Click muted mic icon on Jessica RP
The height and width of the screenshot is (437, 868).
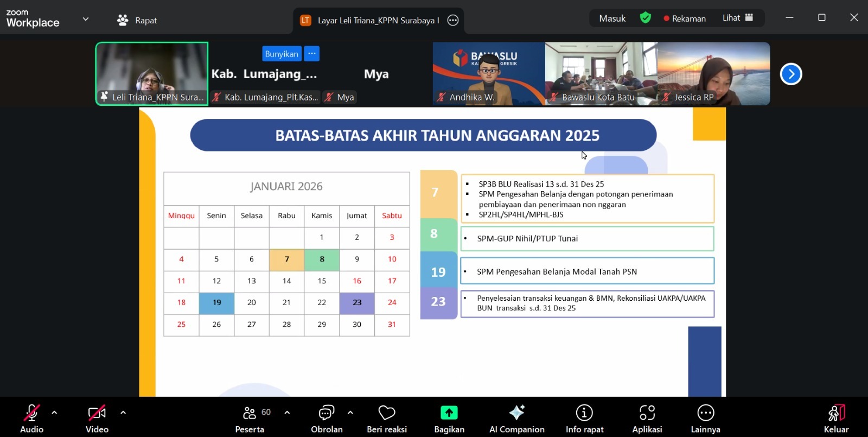point(666,97)
